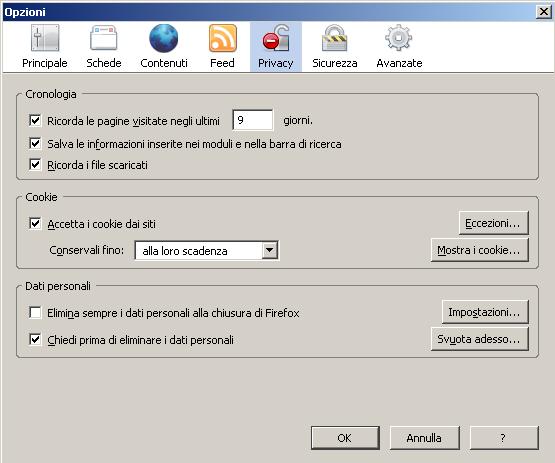Viewport: 555px width, 463px height.
Task: Click the 'Impostazioni...' button
Action: 485,312
